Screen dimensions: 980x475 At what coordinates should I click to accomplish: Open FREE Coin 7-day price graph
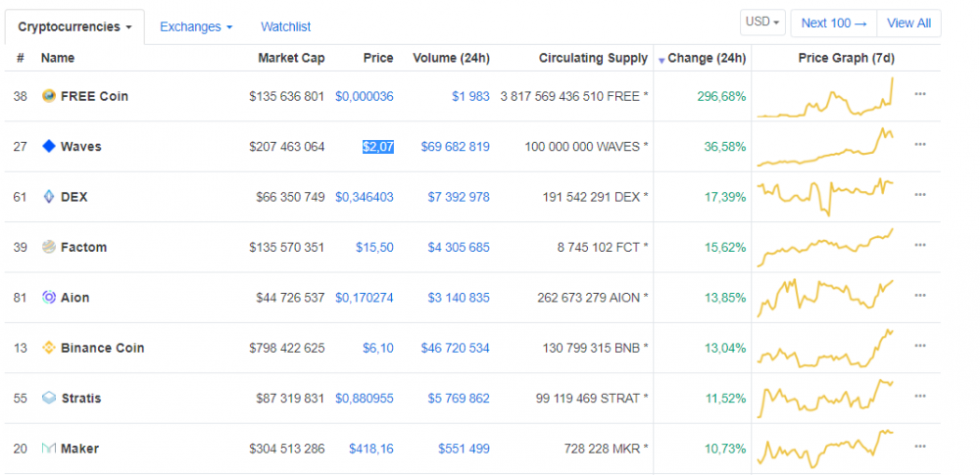pyautogui.click(x=825, y=97)
